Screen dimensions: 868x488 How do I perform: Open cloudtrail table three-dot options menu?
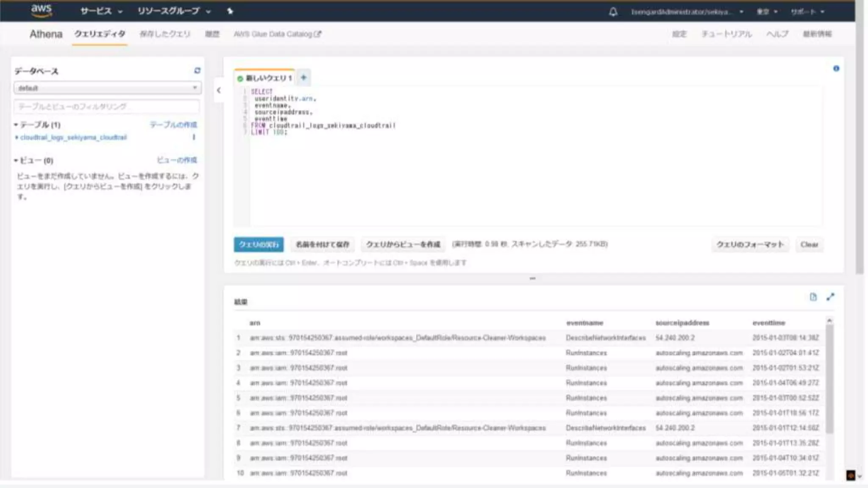[x=194, y=137]
